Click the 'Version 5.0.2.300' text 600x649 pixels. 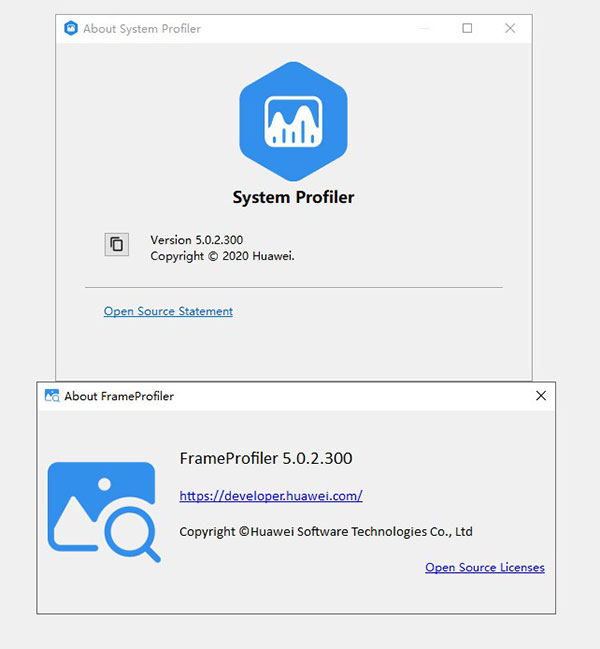(x=197, y=240)
